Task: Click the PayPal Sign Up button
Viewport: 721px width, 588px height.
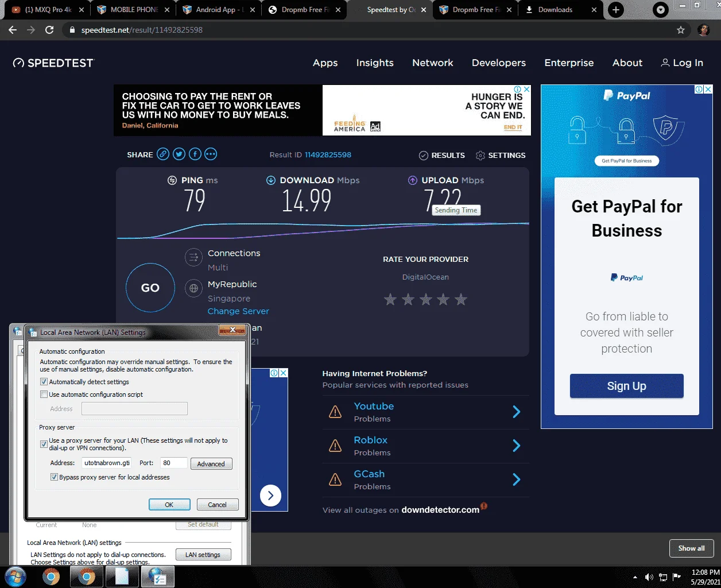Action: click(626, 386)
